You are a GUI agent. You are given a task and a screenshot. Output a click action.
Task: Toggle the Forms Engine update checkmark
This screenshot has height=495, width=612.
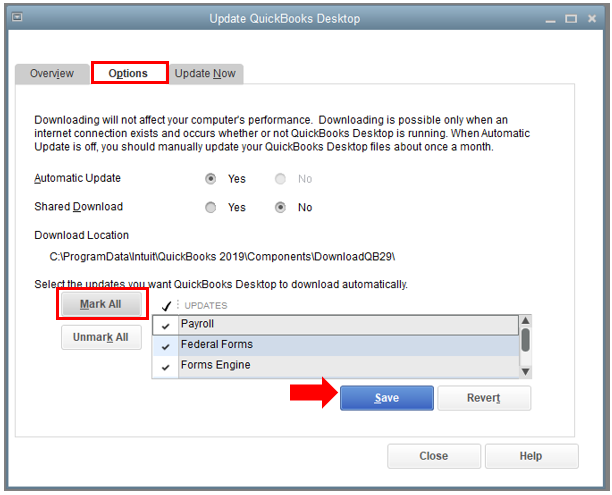pos(165,367)
